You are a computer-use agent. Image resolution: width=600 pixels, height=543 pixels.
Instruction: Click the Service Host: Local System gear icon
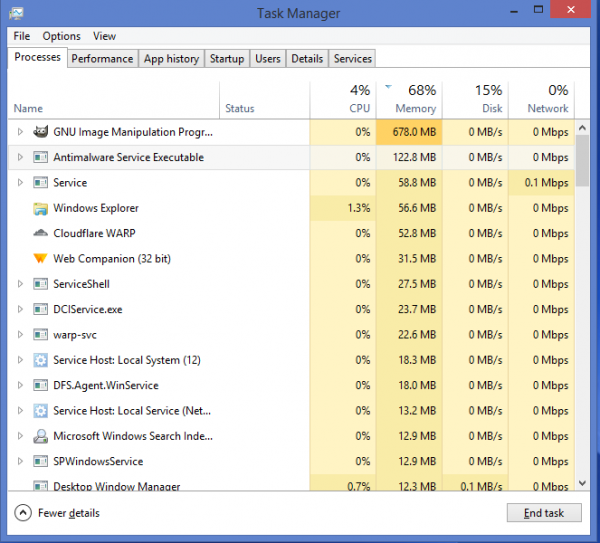click(x=40, y=360)
